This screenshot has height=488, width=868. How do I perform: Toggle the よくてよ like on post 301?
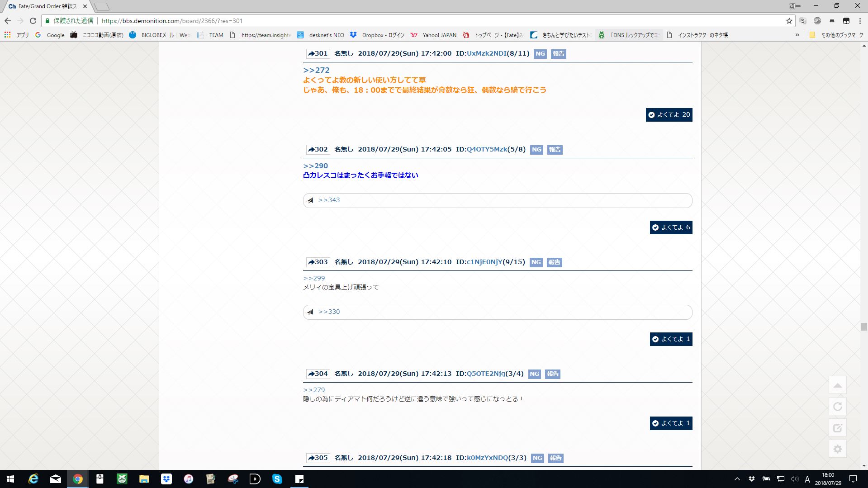tap(669, 115)
